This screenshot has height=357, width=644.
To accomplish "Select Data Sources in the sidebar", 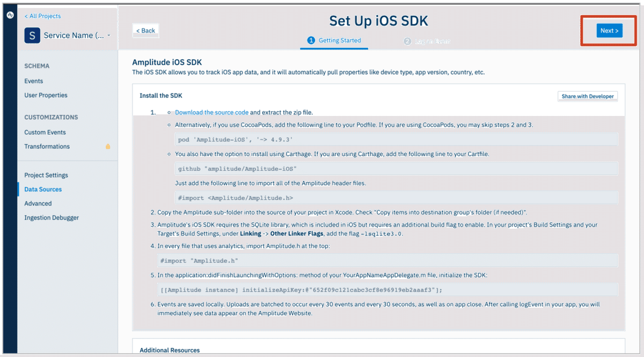I will [43, 190].
